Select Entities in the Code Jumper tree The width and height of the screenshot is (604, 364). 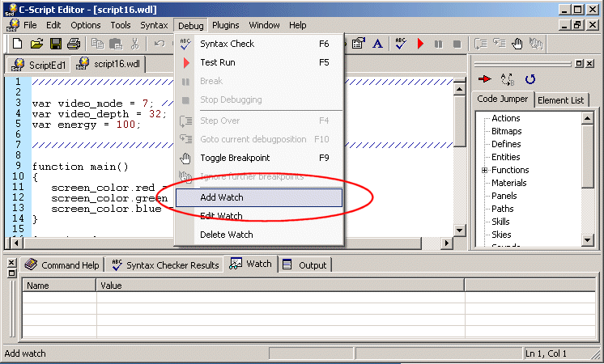pyautogui.click(x=506, y=157)
